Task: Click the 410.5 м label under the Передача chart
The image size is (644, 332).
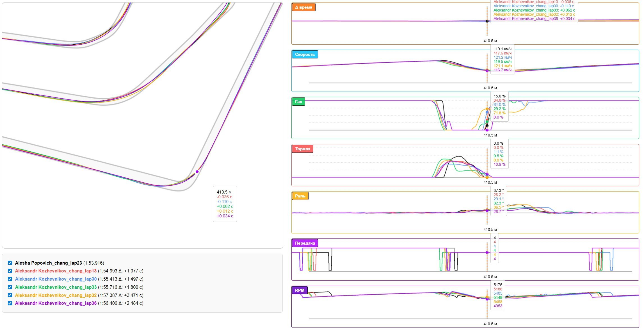Action: pyautogui.click(x=490, y=277)
